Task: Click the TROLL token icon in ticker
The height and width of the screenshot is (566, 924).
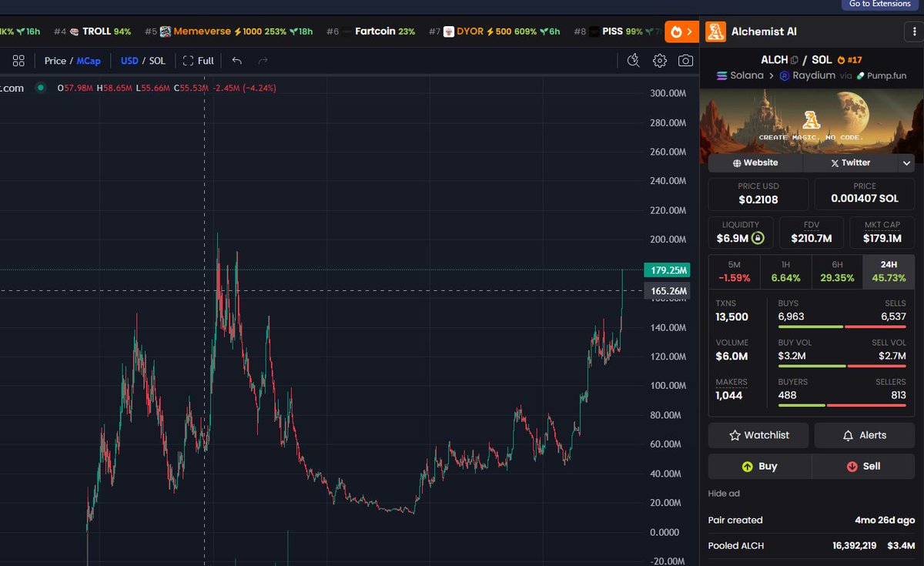Action: click(x=74, y=32)
